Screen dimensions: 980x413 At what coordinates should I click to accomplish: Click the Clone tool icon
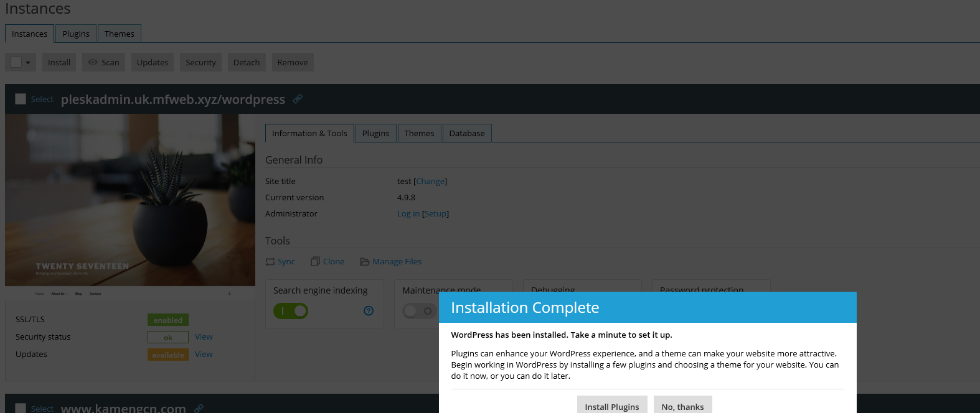[x=315, y=261]
